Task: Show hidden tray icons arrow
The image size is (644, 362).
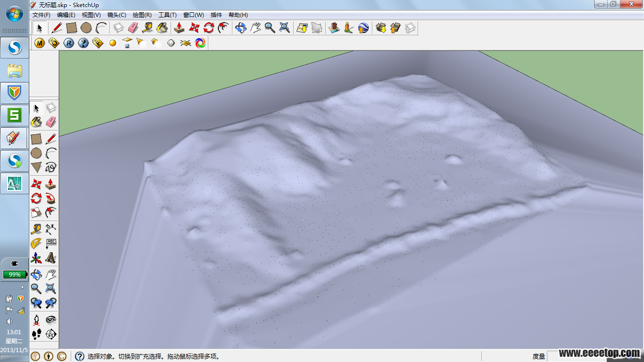Action: (23, 287)
